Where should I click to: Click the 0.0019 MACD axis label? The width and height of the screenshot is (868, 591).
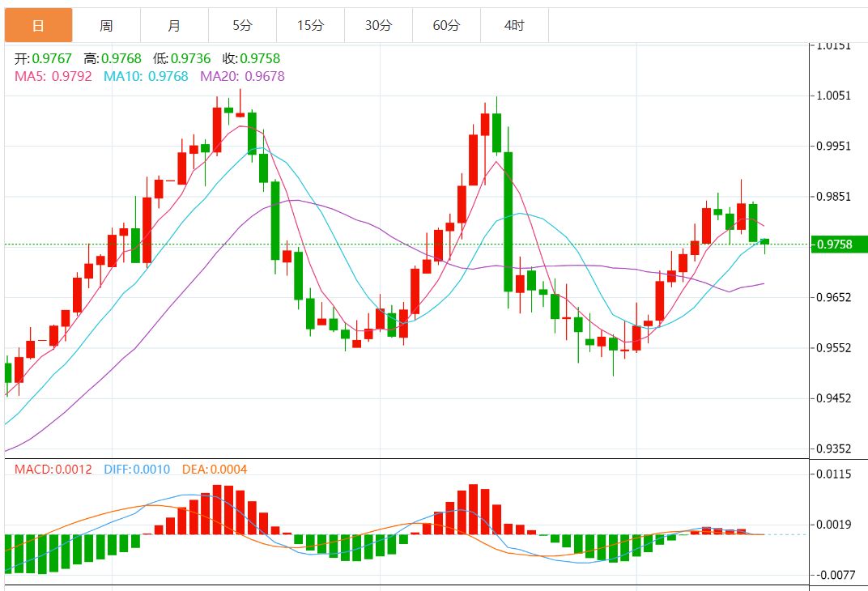click(834, 525)
